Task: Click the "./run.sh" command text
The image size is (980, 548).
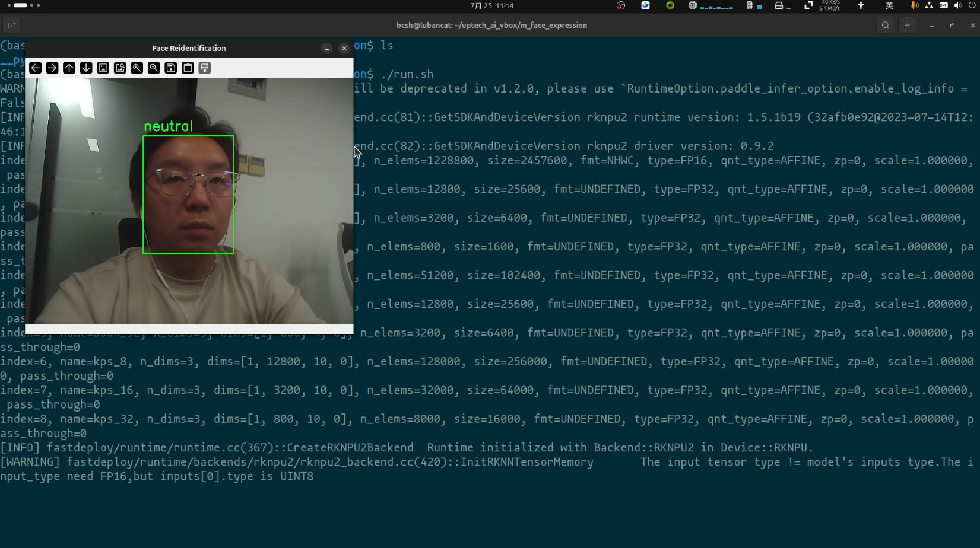Action: point(407,74)
